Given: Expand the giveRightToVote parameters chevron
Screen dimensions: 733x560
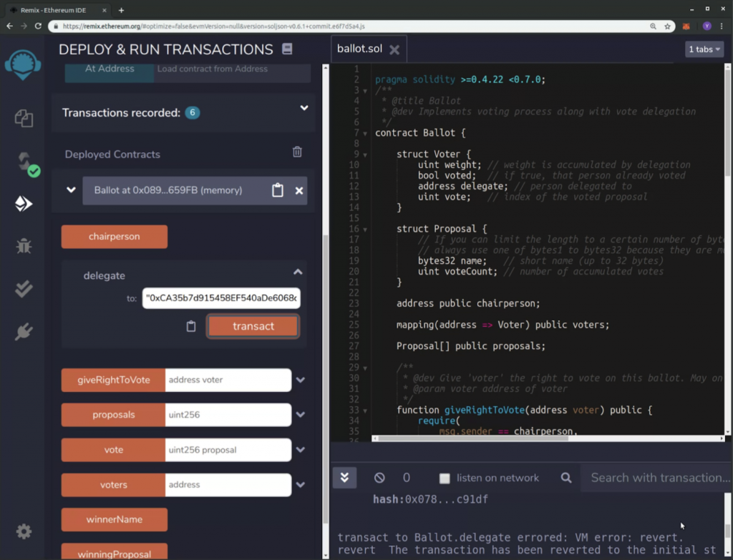Looking at the screenshot, I should click(301, 380).
